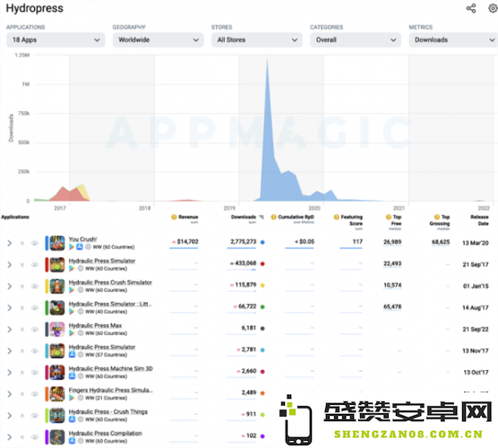Open the Hydraulic Press Max app icon
This screenshot has width=498, height=448.
57,330
